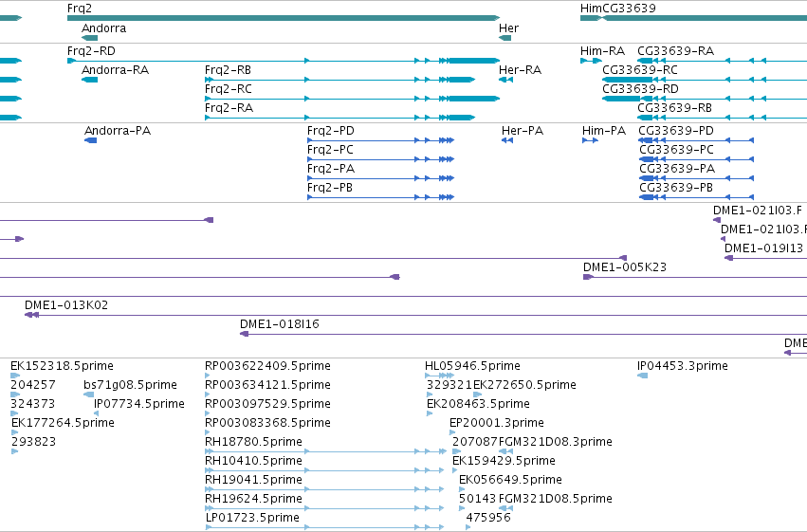
Task: Click the CG33639-PD protein label
Action: [x=676, y=131]
